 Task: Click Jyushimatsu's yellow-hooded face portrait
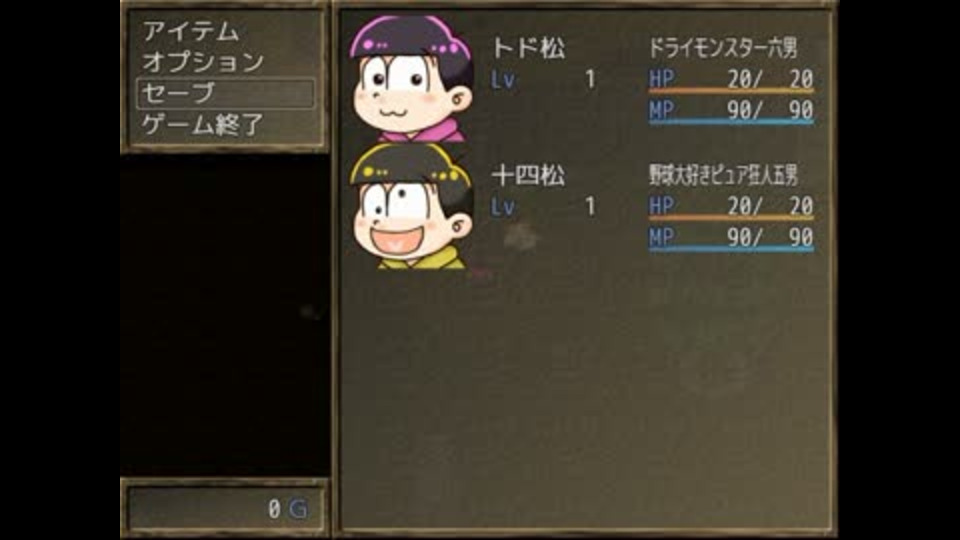(411, 206)
